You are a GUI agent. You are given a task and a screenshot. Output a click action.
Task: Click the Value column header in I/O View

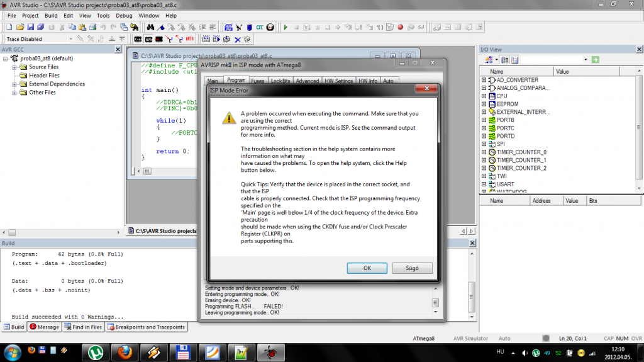(x=586, y=72)
